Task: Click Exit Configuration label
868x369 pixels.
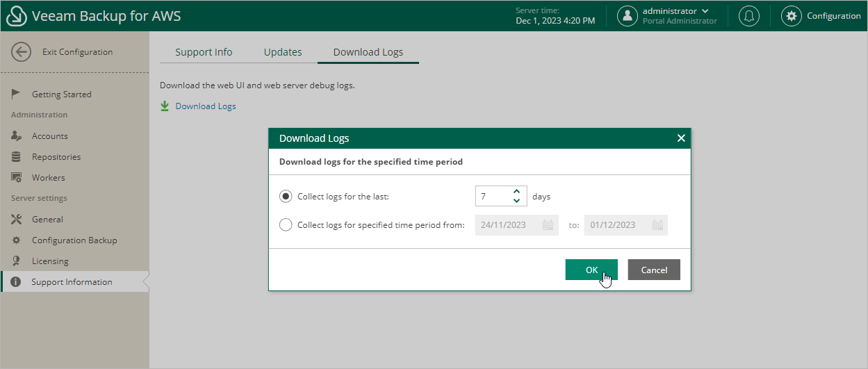Action: pos(77,52)
